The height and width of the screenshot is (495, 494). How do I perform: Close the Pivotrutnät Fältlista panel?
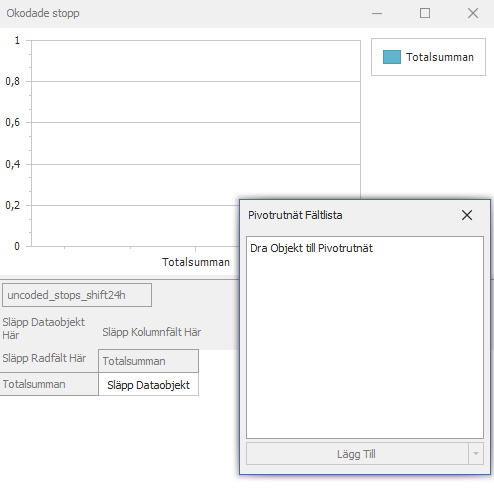[467, 215]
